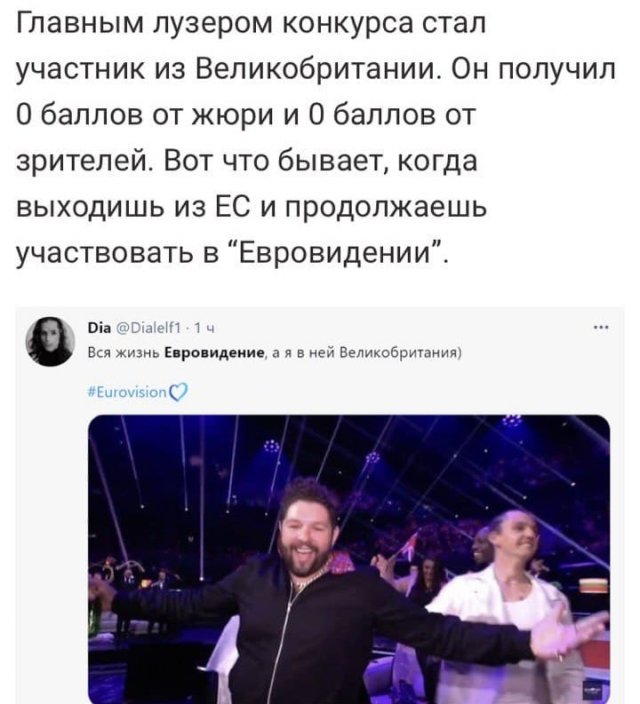The image size is (640, 704).
Task: Click the bold Евровидение keyword in the tweet
Action: coord(214,353)
